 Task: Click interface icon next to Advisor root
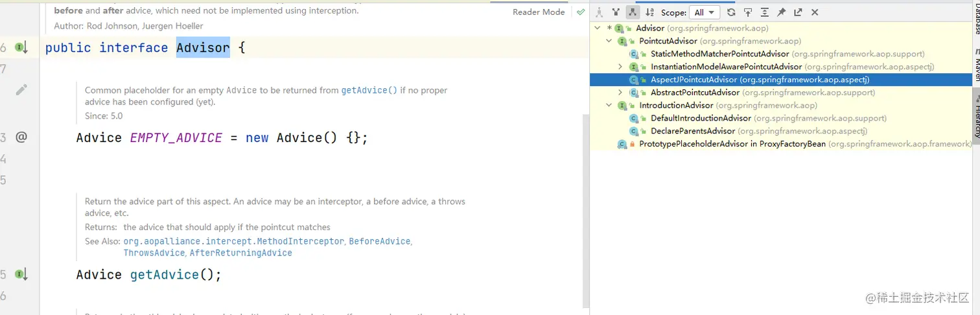click(618, 29)
